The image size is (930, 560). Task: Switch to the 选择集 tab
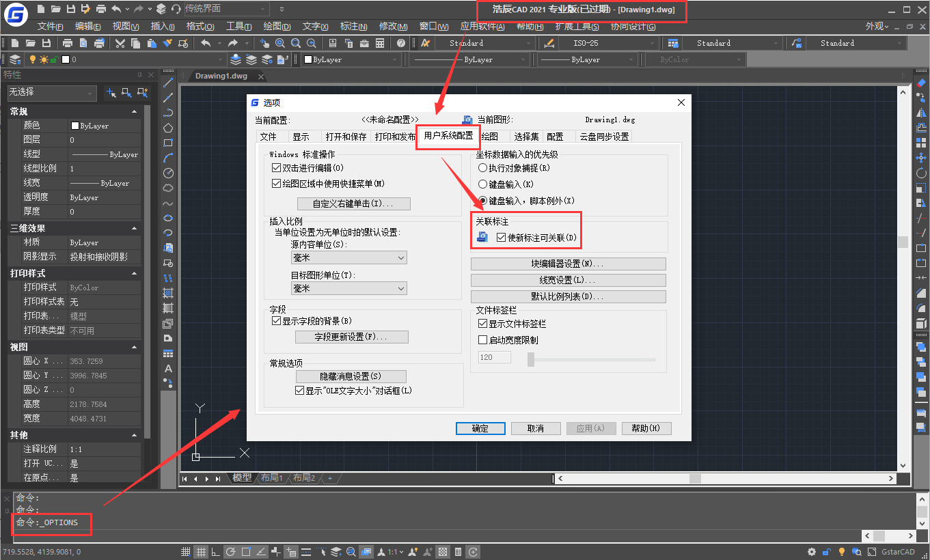[526, 137]
